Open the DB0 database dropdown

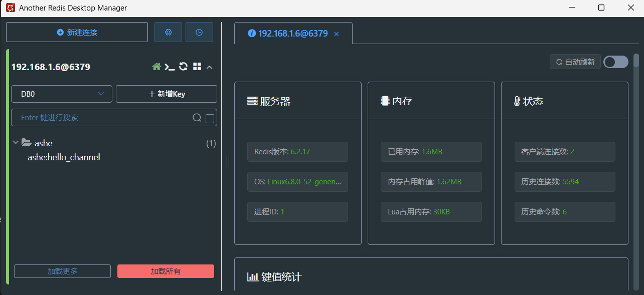click(62, 94)
